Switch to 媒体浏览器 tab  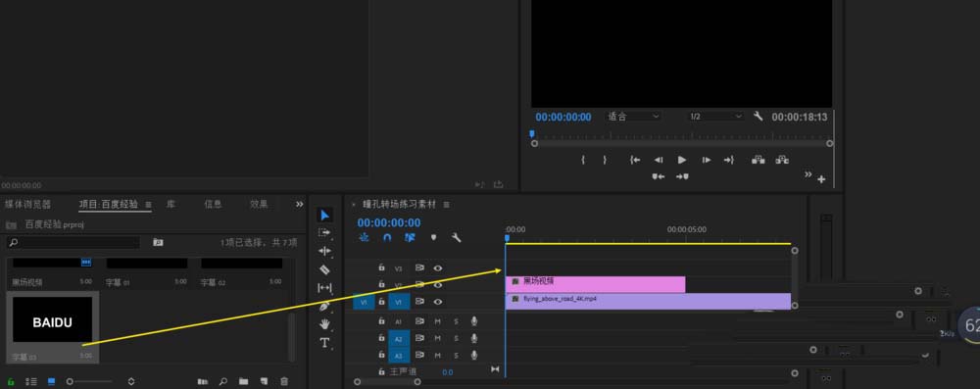[x=28, y=205]
